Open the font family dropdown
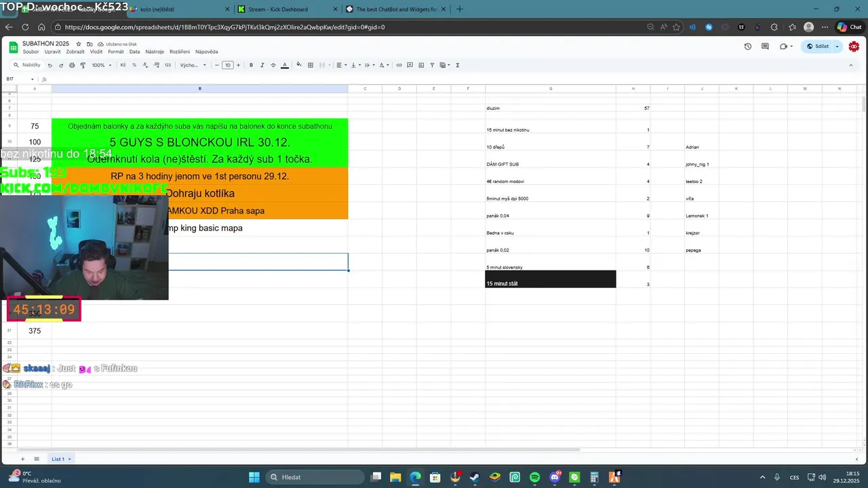868x488 pixels. click(x=193, y=65)
